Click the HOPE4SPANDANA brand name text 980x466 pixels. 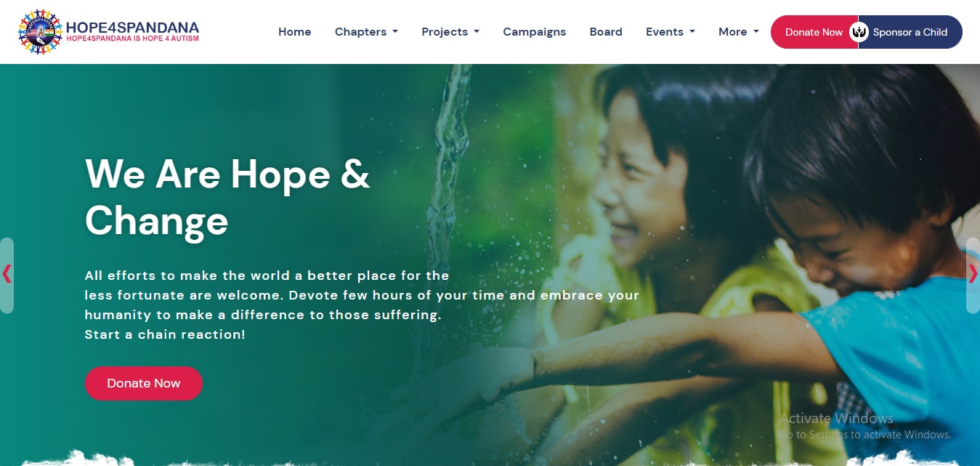(x=132, y=27)
